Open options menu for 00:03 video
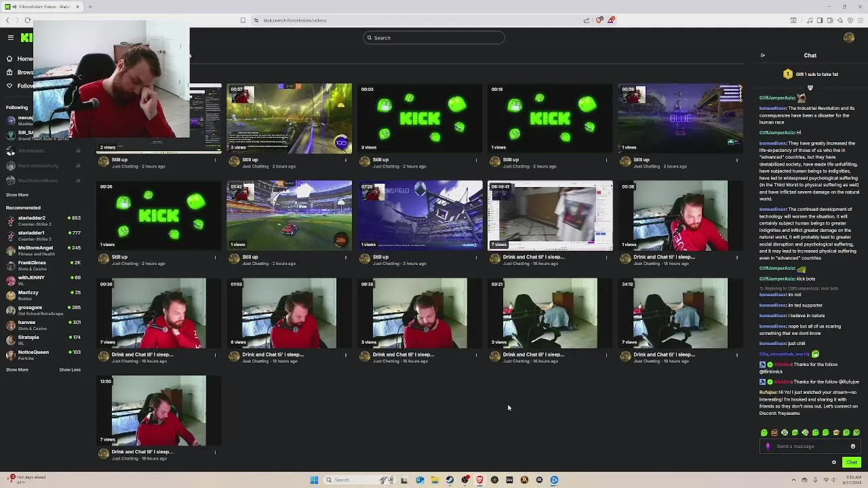Screen dimensions: 868x488 (476, 160)
